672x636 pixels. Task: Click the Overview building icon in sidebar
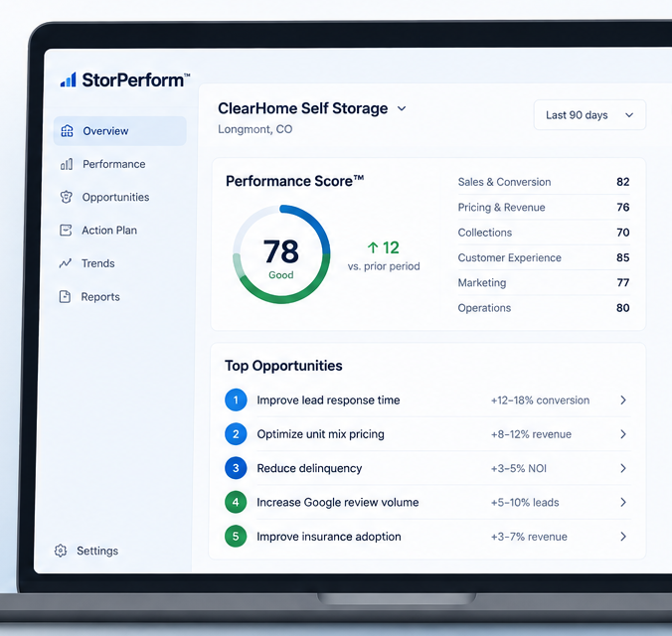pyautogui.click(x=67, y=131)
